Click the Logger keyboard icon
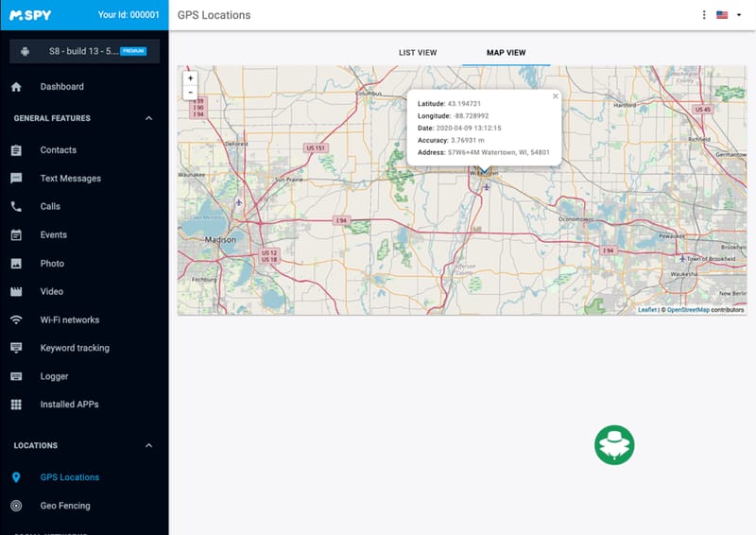 pyautogui.click(x=16, y=376)
